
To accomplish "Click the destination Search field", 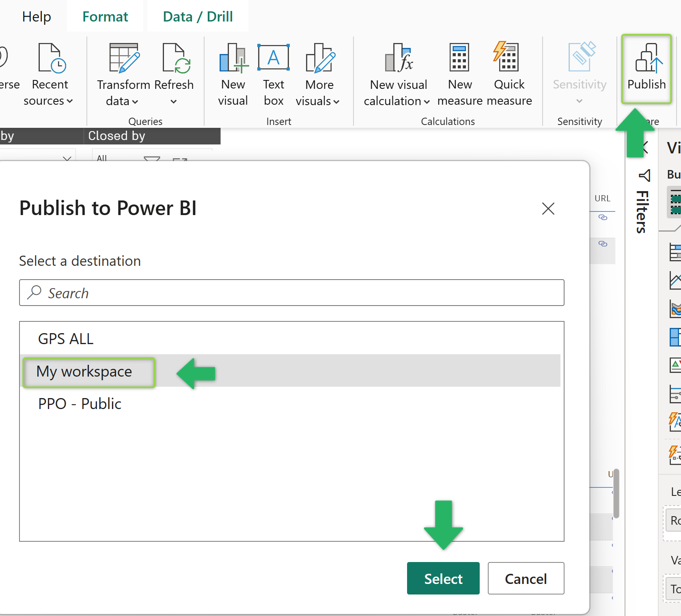I will (x=291, y=293).
